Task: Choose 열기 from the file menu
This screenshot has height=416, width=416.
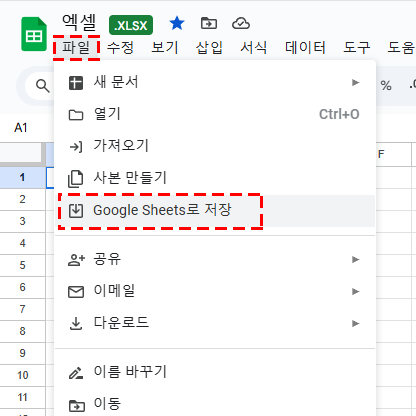Action: (x=215, y=114)
